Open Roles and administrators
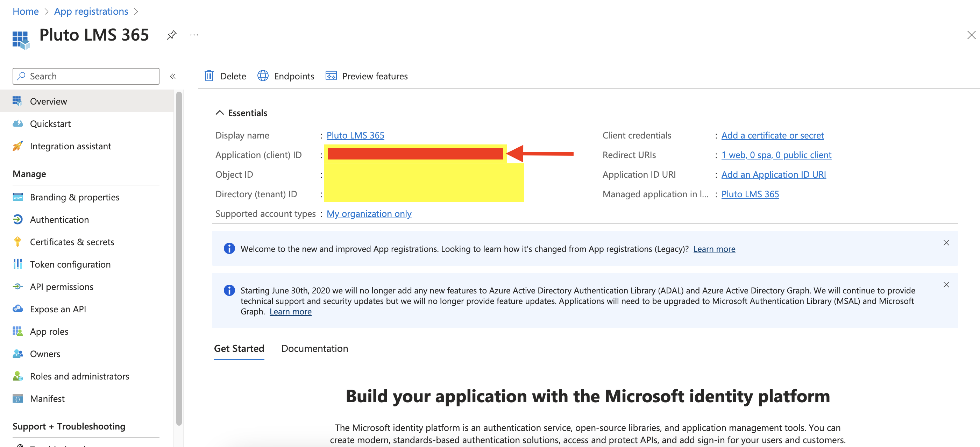This screenshot has width=980, height=447. [87, 376]
